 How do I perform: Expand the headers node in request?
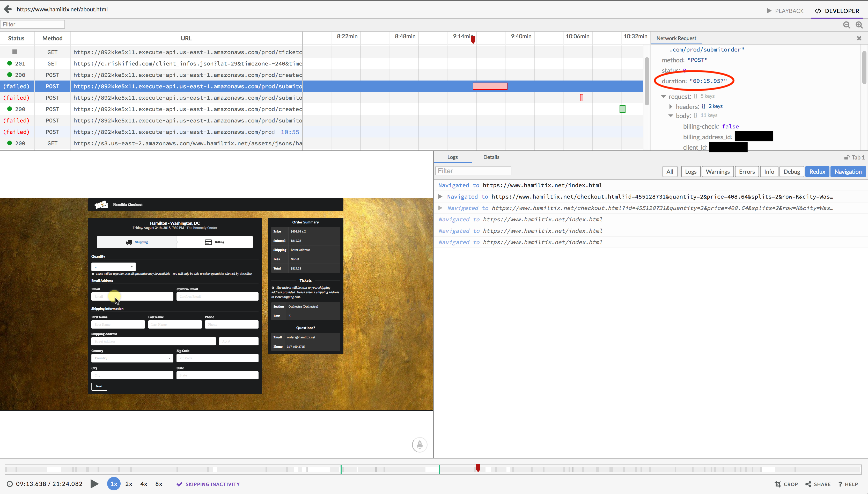coord(671,106)
